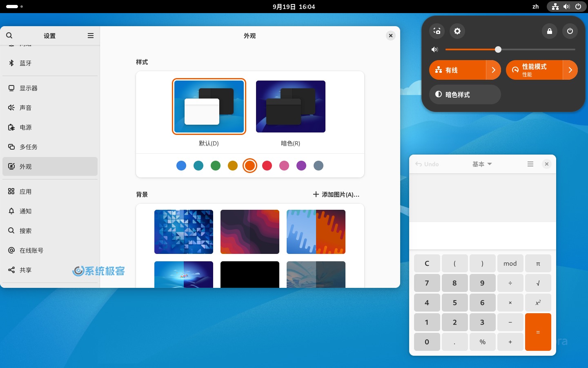
Task: Select 通知 in the sidebar
Action: pyautogui.click(x=50, y=211)
